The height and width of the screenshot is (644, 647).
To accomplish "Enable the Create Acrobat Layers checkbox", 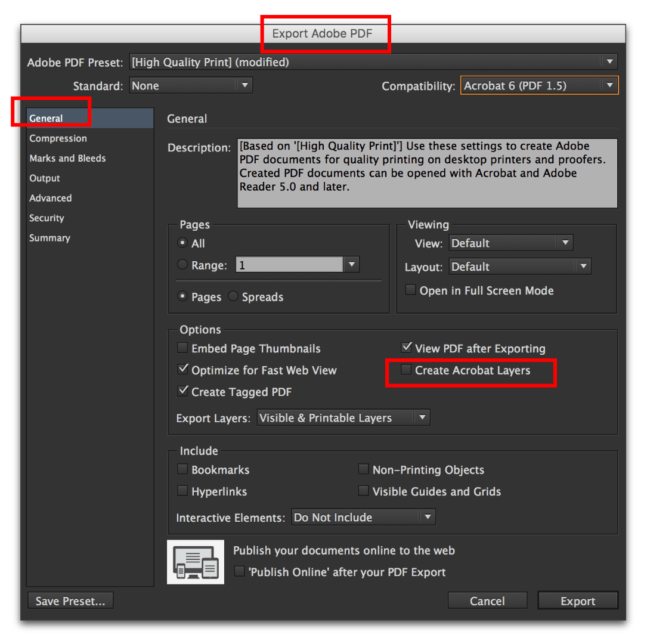I will [x=406, y=370].
